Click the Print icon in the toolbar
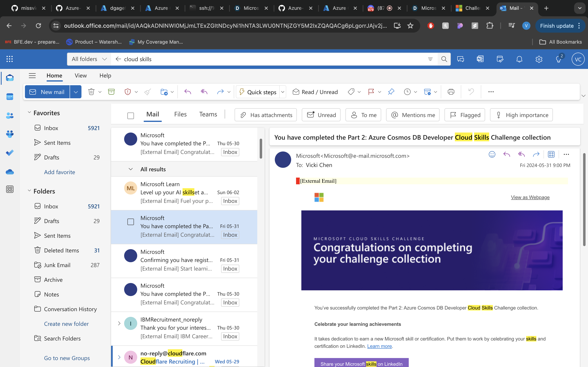This screenshot has height=367, width=588. click(451, 92)
